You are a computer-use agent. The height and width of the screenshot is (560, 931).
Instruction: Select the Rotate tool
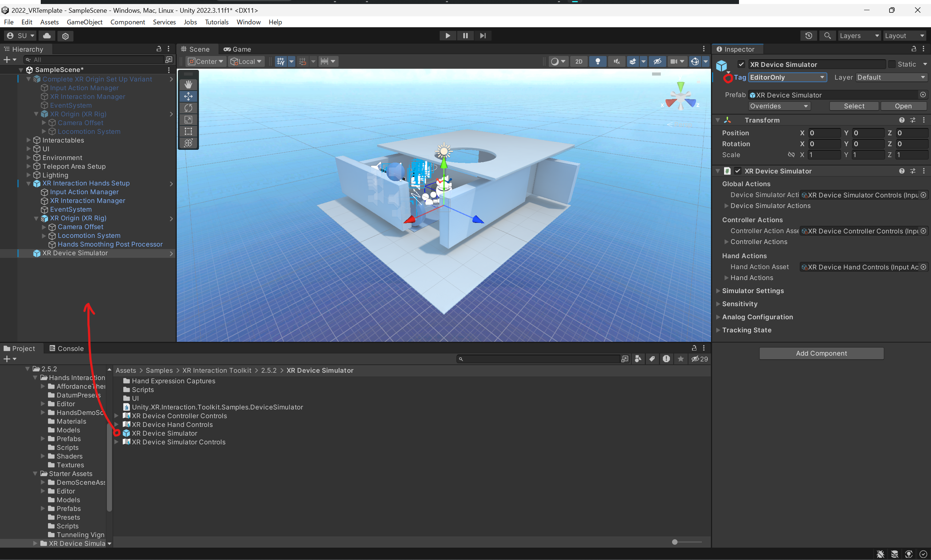click(x=188, y=108)
